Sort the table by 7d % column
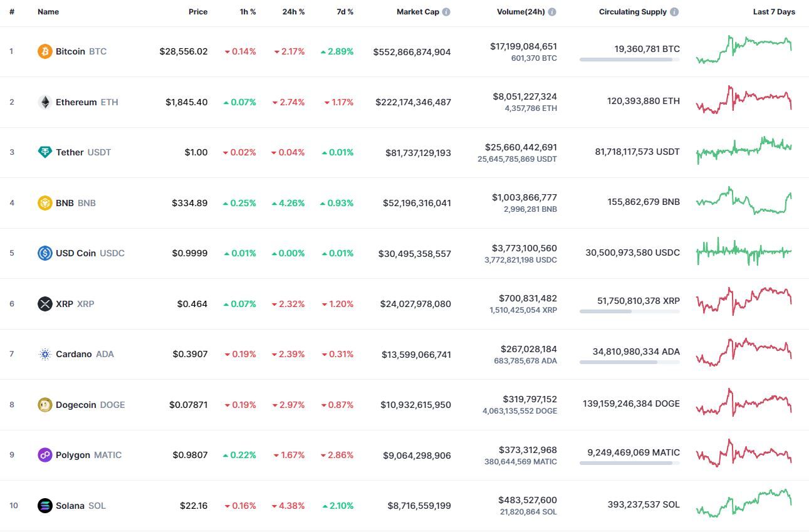Viewport: 809px width, 532px height. click(344, 12)
